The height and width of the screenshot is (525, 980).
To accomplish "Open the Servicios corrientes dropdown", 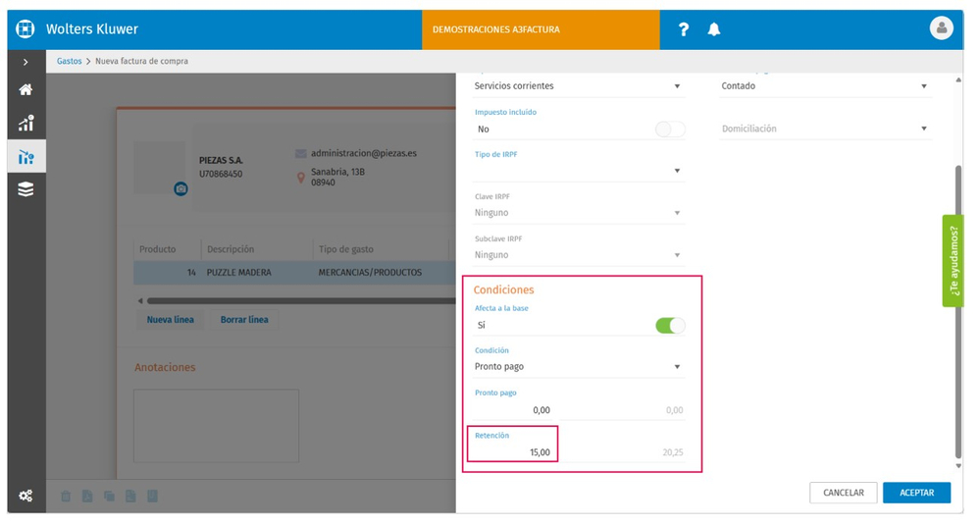I will pos(580,86).
